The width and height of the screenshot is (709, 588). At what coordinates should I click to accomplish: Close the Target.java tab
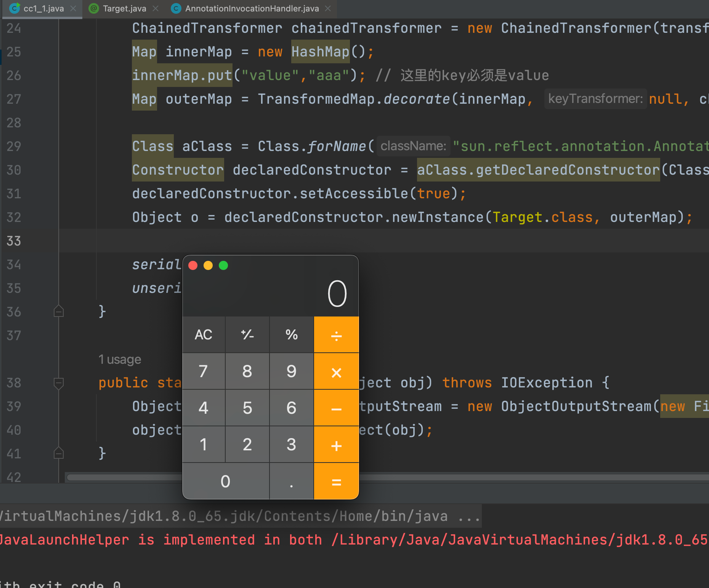pos(156,8)
